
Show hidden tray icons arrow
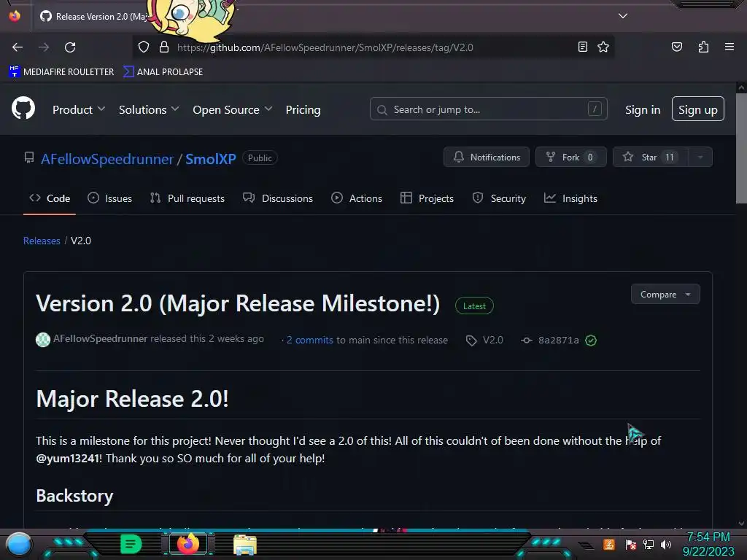pyautogui.click(x=586, y=545)
